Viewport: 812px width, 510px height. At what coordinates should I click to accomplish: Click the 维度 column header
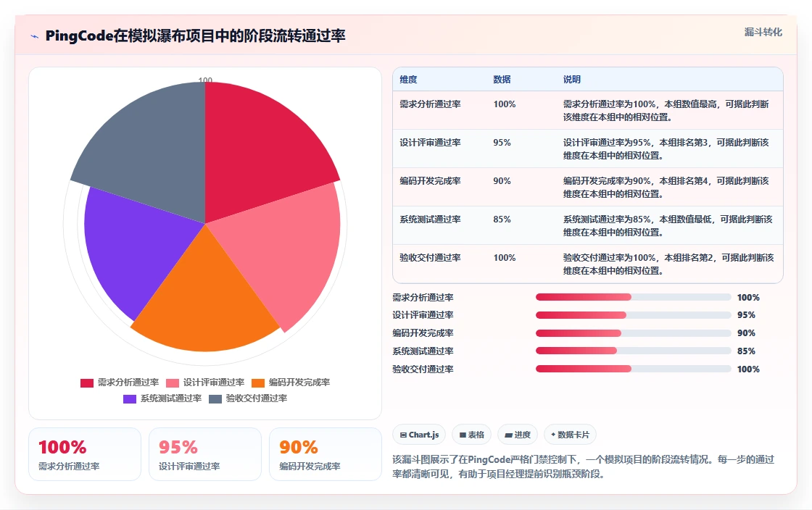[x=408, y=79]
